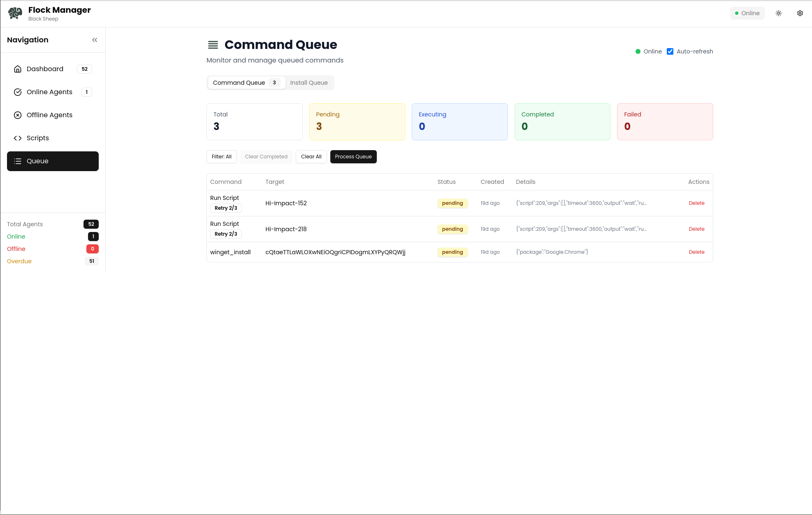
Task: Click the green Online indicator above stats
Action: point(638,51)
